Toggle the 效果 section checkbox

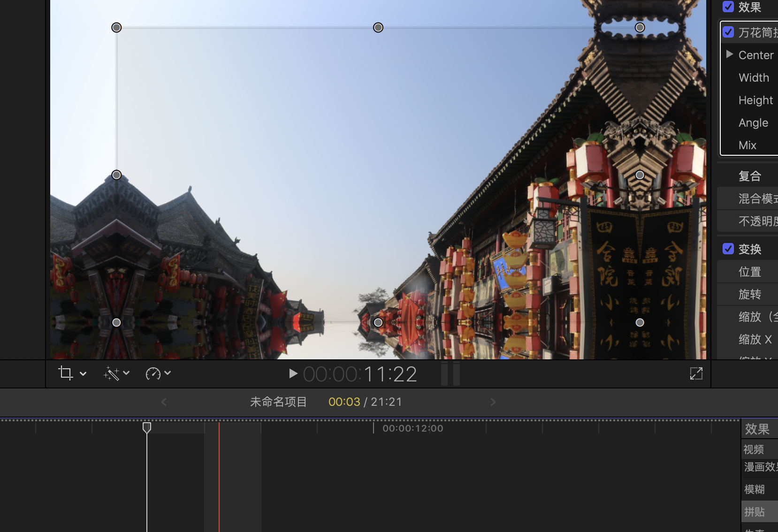coord(728,7)
